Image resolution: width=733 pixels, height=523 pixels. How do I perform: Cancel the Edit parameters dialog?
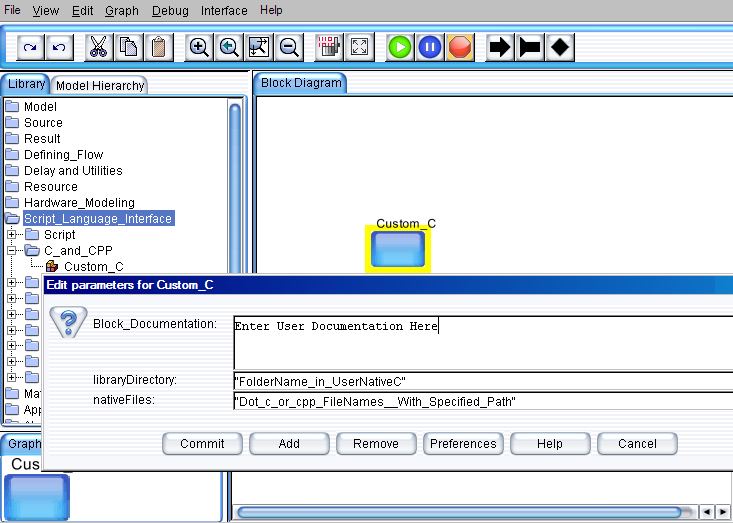click(637, 444)
